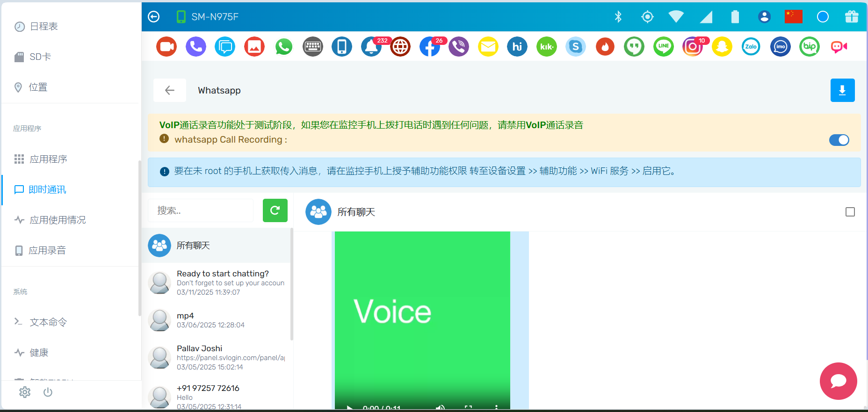Toggle WhatsApp Call Recording switch
Image resolution: width=868 pixels, height=412 pixels.
(839, 140)
